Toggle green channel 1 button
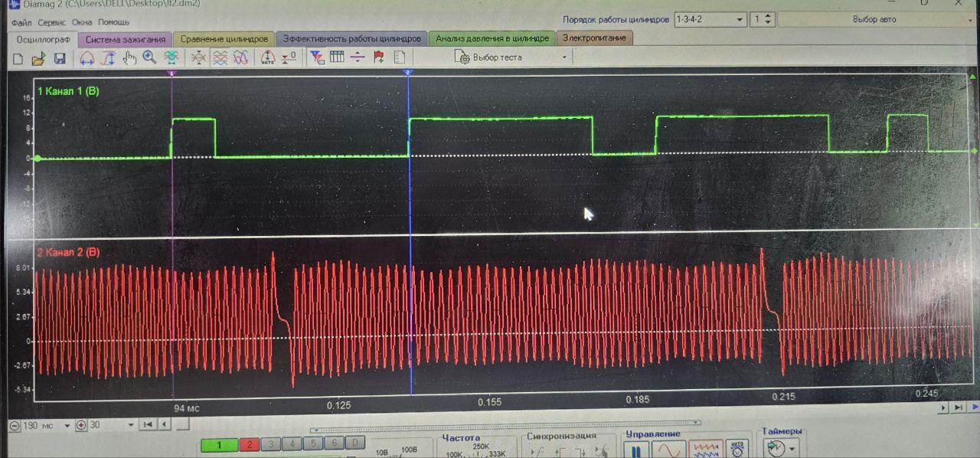The height and width of the screenshot is (458, 980). [x=219, y=445]
